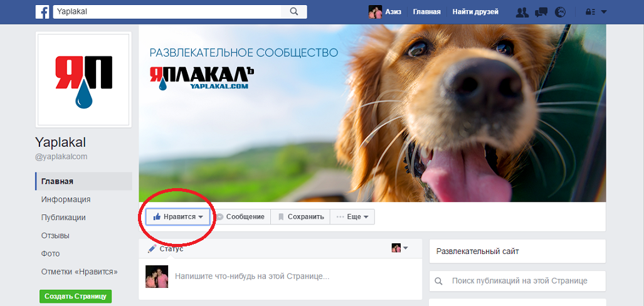Image resolution: width=644 pixels, height=306 pixels.
Task: Click the Статус tab with pencil icon
Action: click(166, 248)
